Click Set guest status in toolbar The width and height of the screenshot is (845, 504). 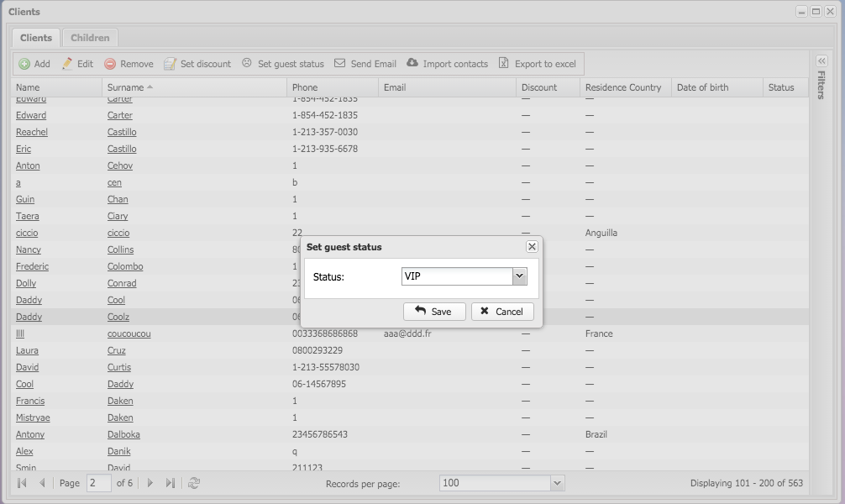(283, 64)
